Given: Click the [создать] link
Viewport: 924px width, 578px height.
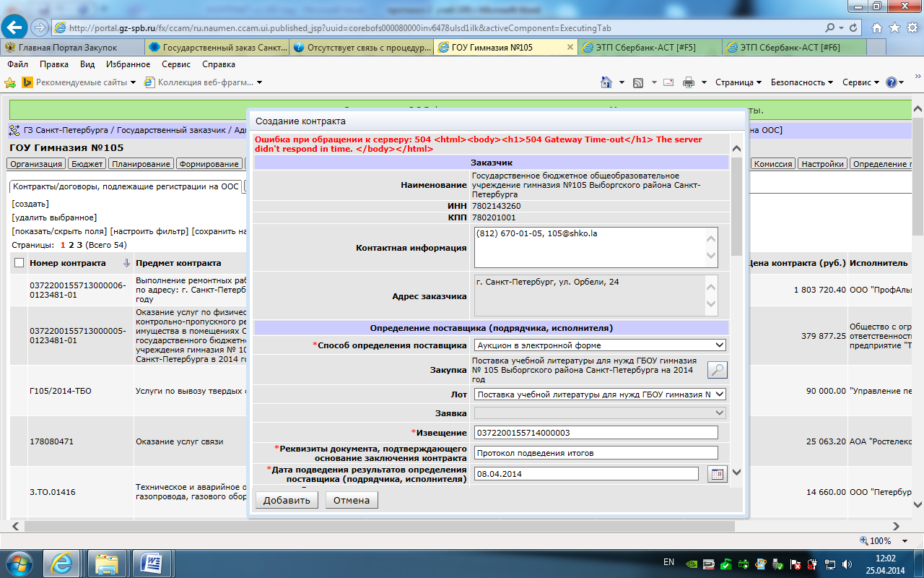Looking at the screenshot, I should point(30,204).
